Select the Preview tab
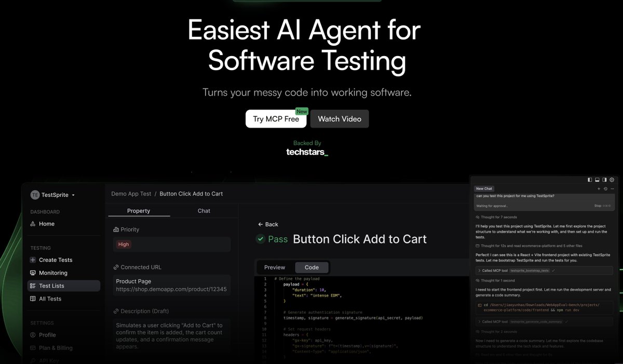The width and height of the screenshot is (623, 364). [x=275, y=267]
